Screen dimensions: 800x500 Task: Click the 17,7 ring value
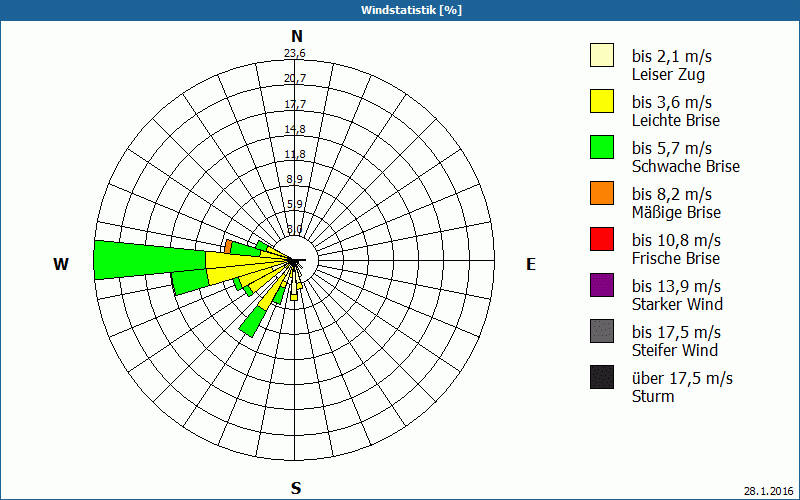pos(295,104)
